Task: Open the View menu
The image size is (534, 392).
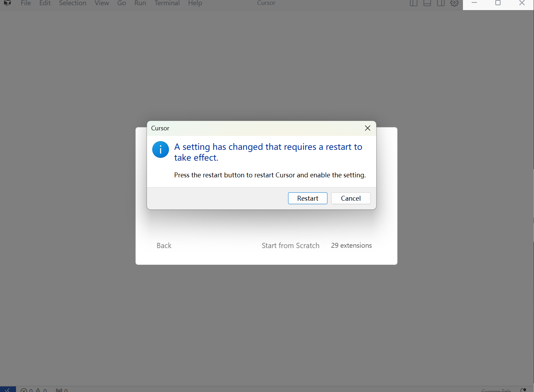Action: click(x=102, y=3)
